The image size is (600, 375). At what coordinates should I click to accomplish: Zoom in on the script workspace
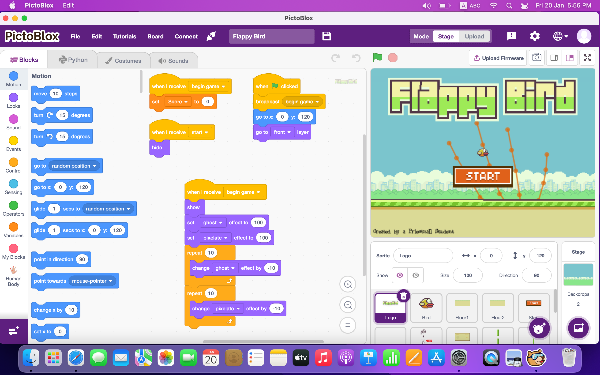pos(348,284)
